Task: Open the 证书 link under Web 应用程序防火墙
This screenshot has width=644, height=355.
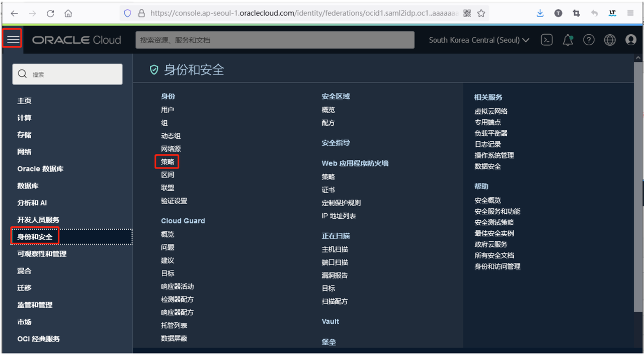Action: [x=328, y=190]
